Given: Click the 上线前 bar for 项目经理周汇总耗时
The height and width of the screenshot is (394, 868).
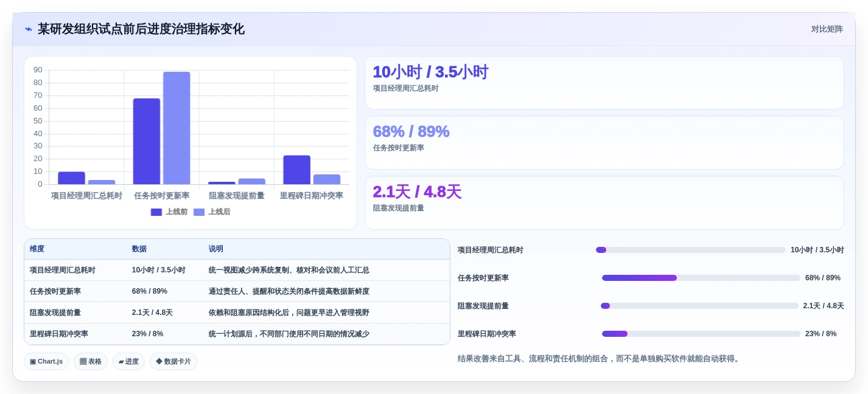Looking at the screenshot, I should click(71, 178).
